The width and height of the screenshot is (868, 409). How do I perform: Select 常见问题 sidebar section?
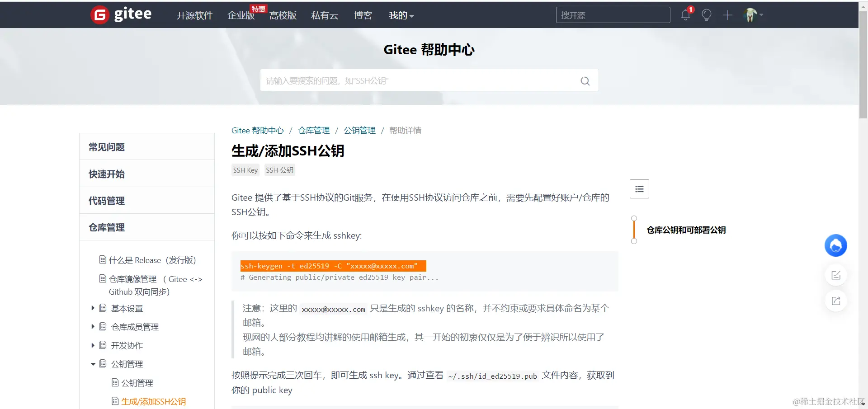point(147,147)
